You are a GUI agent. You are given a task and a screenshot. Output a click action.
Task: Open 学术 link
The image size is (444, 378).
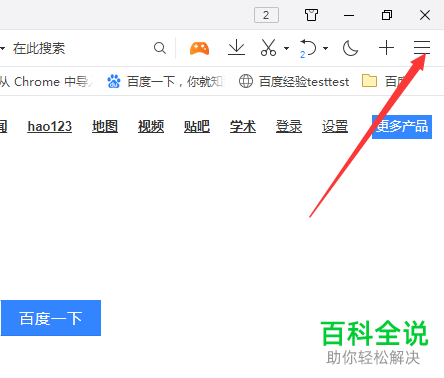coord(243,127)
